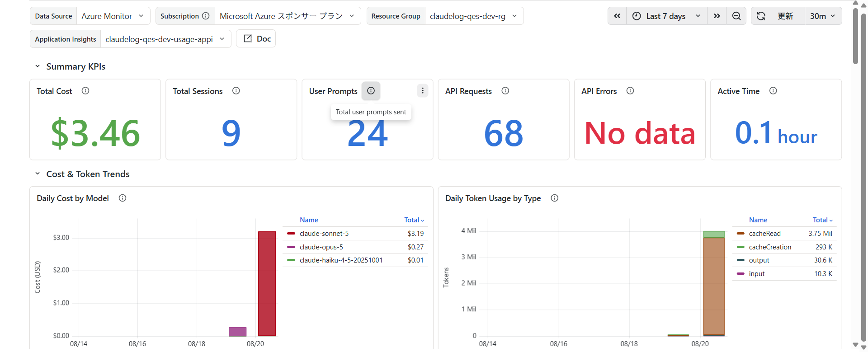Viewport: 868px width, 352px height.
Task: Click the purple claude-opus-5 color swatch
Action: 291,247
